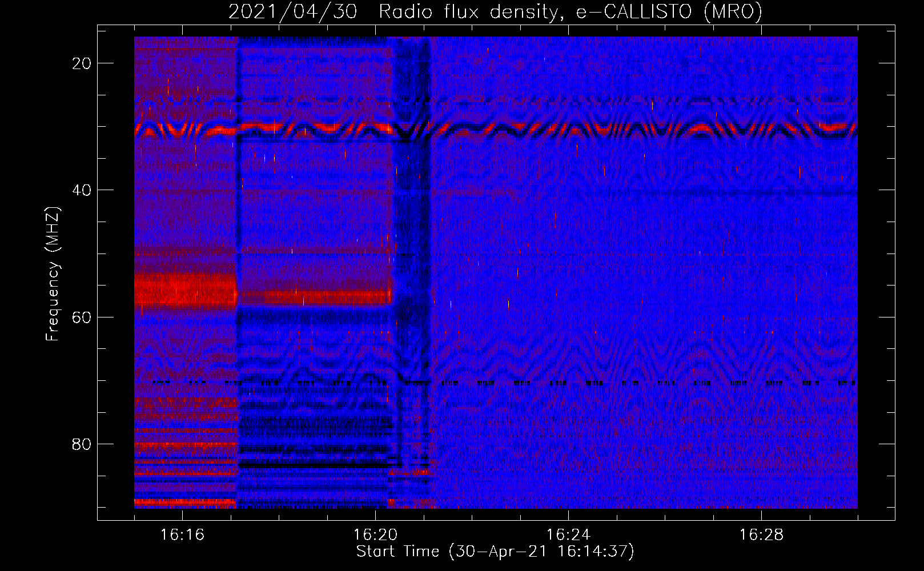Click the 16:16 time tick label
This screenshot has width=924, height=571.
coord(182,535)
